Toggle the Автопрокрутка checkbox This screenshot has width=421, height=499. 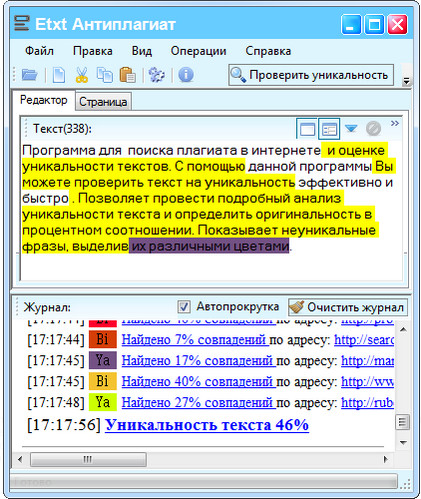(184, 307)
